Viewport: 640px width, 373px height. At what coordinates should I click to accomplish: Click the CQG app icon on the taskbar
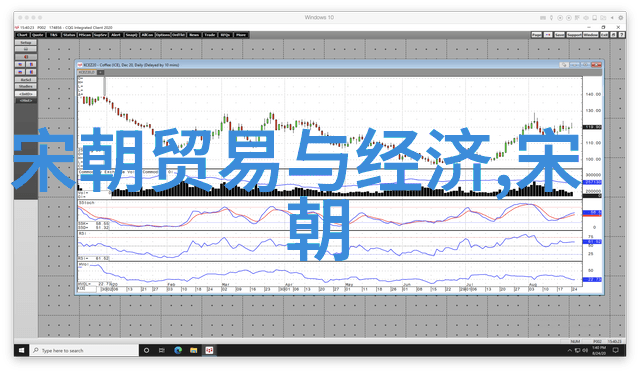click(x=209, y=350)
